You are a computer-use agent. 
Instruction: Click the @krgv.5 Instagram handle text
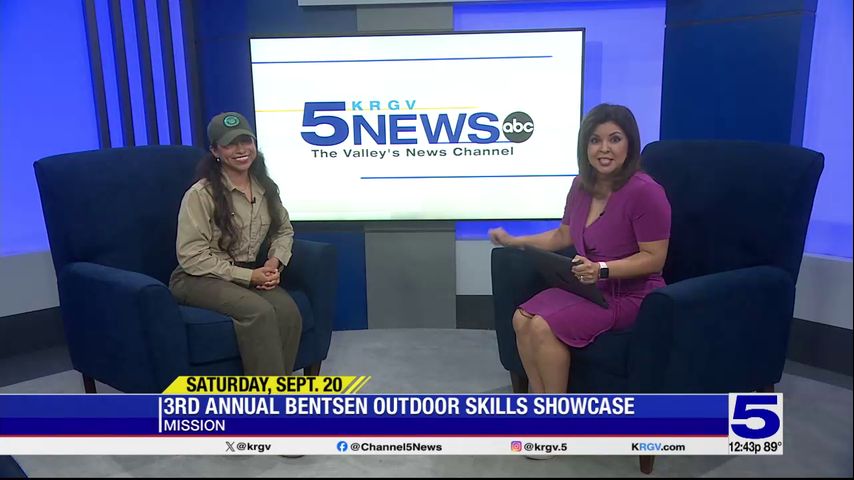click(x=546, y=446)
